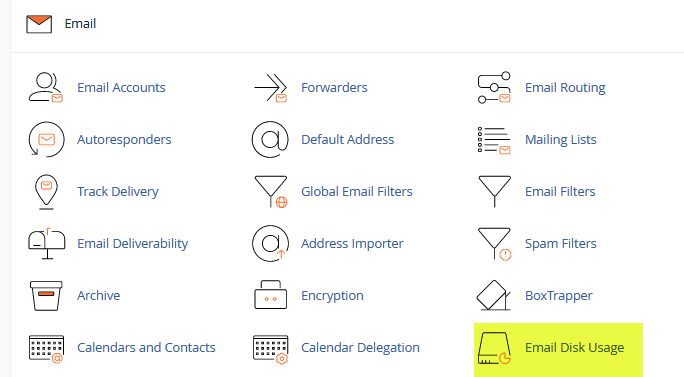The width and height of the screenshot is (684, 377).
Task: Open the BoxTrapper link
Action: point(559,295)
